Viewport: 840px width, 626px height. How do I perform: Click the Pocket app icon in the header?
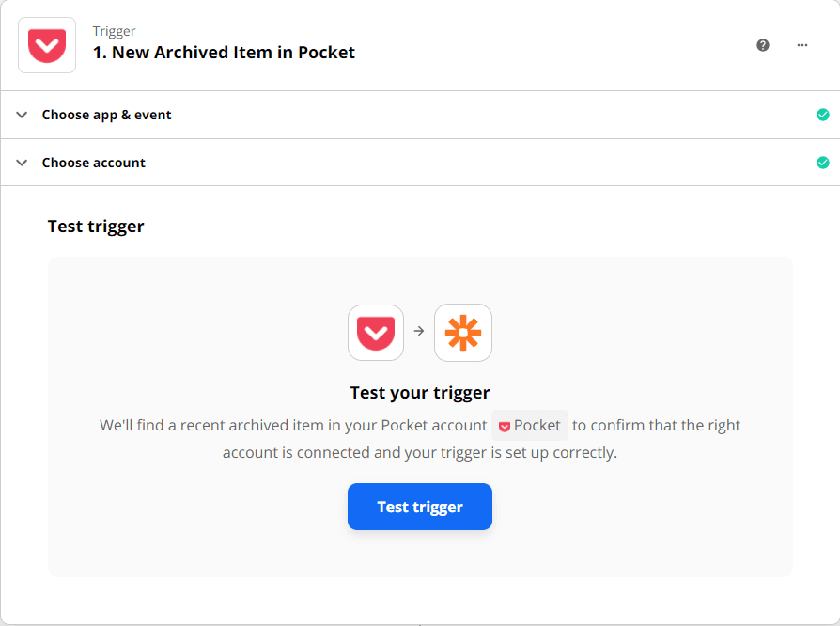tap(47, 45)
